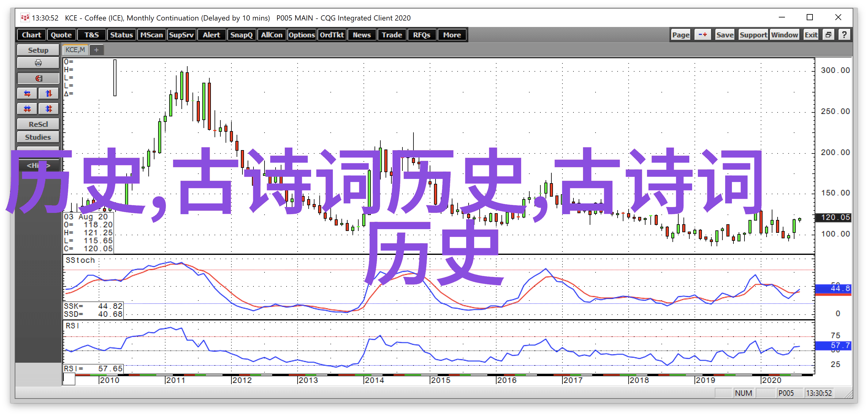Click the NUM status bar indicator
The height and width of the screenshot is (416, 868).
[743, 393]
